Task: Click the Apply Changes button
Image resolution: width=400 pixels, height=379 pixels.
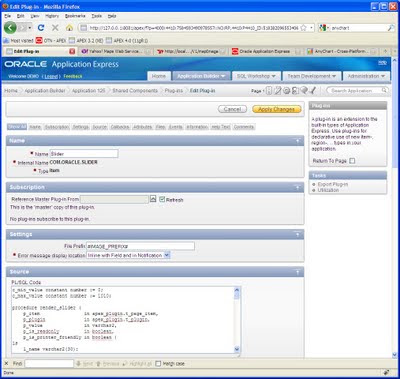Action: pos(277,109)
